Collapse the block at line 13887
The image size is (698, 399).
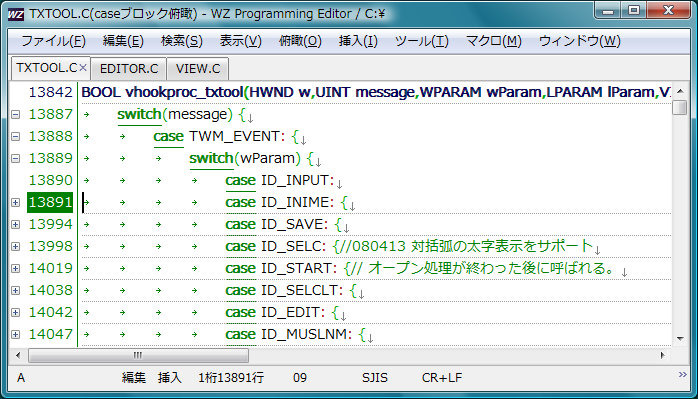tap(16, 114)
